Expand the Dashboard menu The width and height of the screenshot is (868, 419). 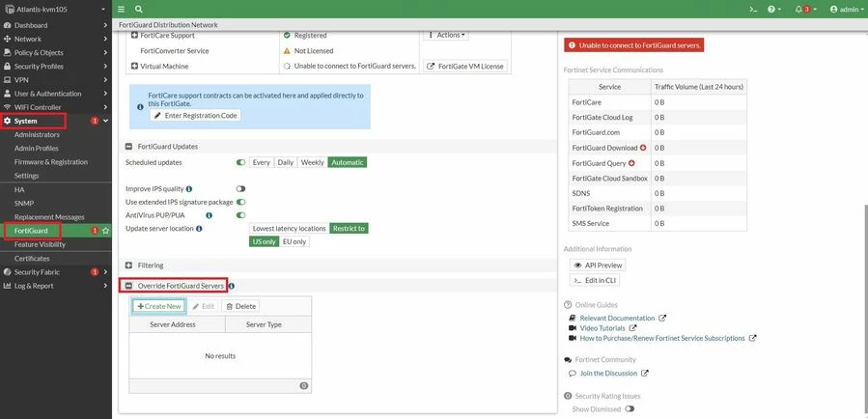click(55, 25)
